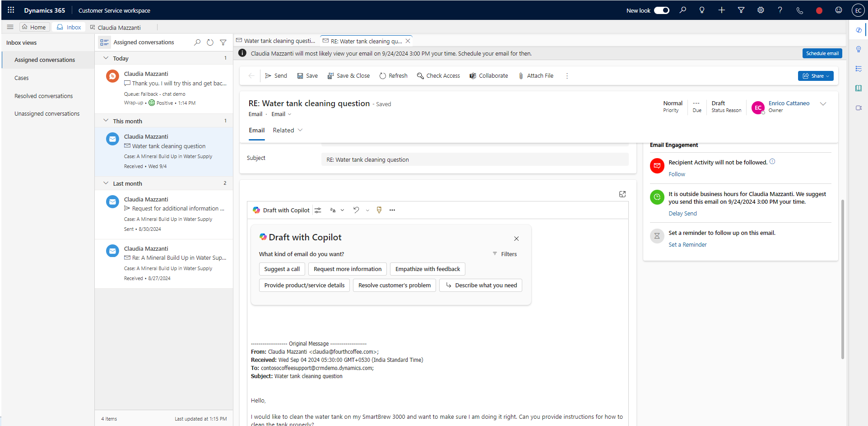Open the productivity pane agent scripts icon
The width and height of the screenshot is (868, 426).
[x=859, y=69]
